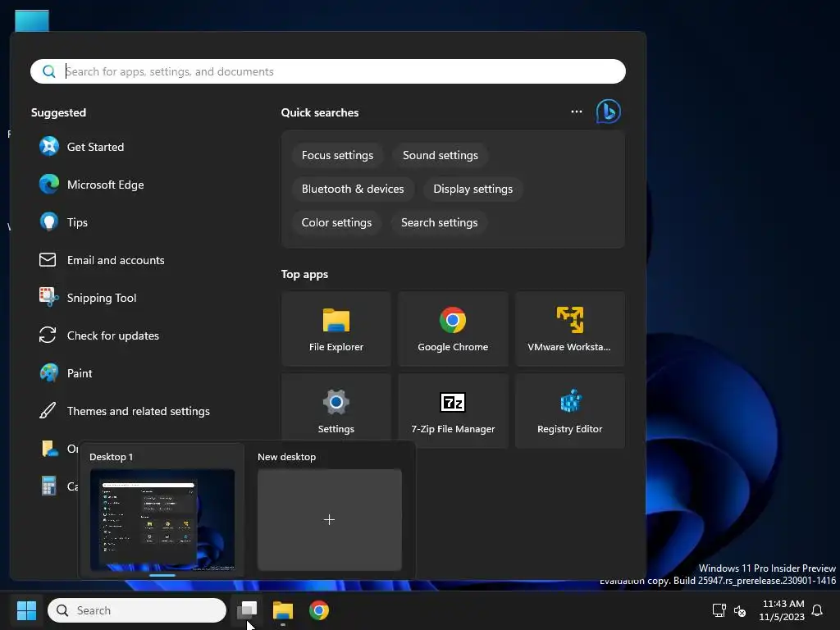Switch to the Desktop 1 thumbnail
Viewport: 840px width, 630px height.
point(162,519)
